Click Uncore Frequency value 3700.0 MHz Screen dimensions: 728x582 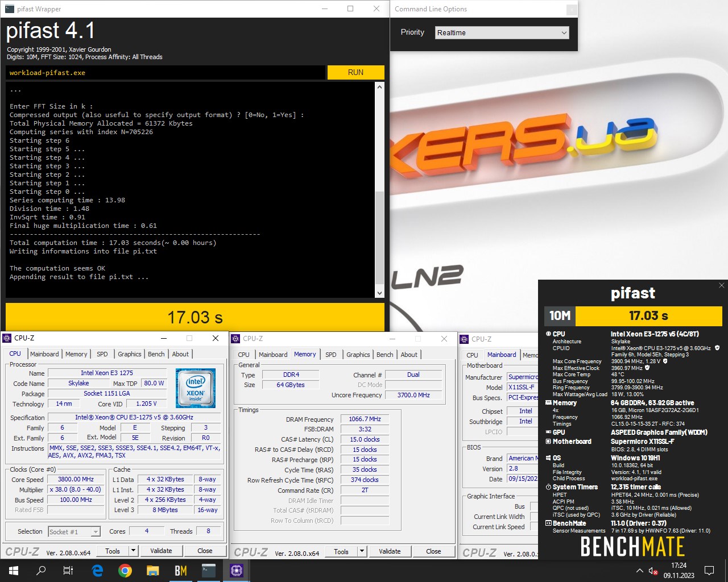coord(413,394)
